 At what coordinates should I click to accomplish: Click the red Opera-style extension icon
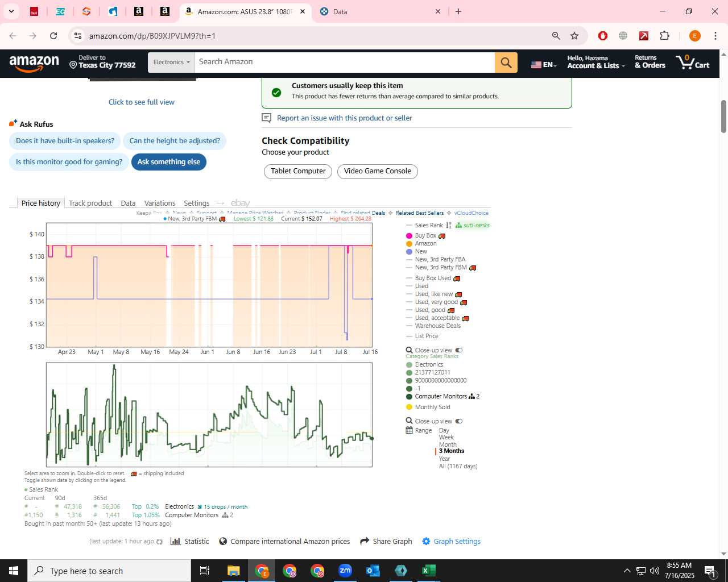pyautogui.click(x=603, y=36)
